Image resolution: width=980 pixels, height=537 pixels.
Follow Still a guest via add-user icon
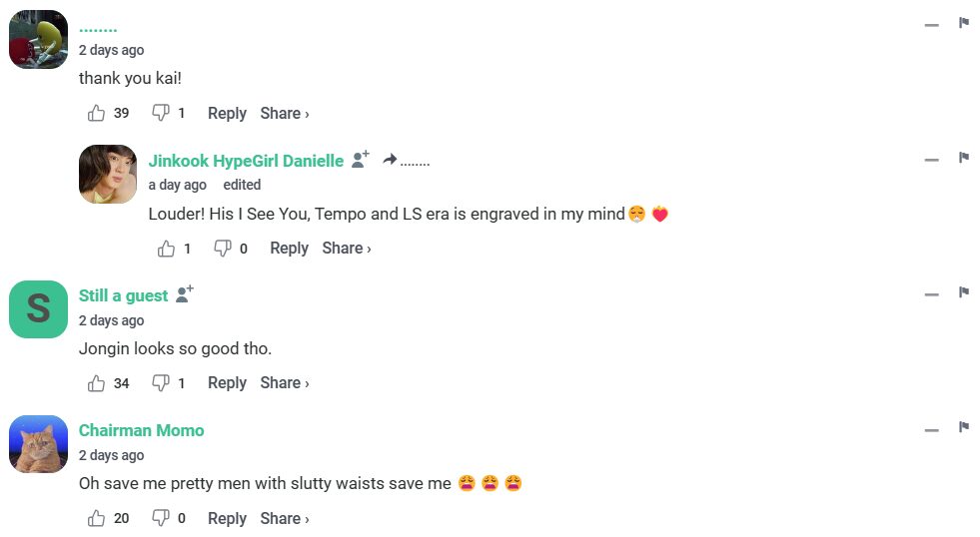[185, 294]
